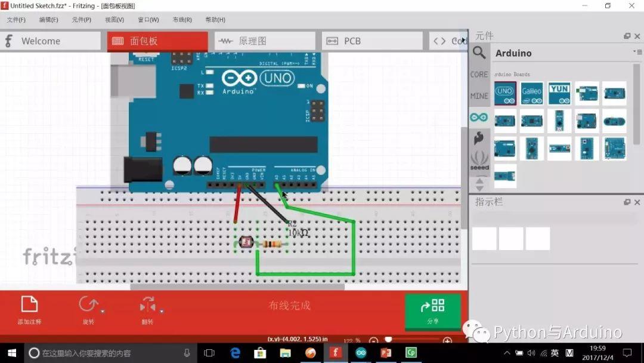Pick the Galileo board part
This screenshot has width=644, height=363.
[532, 93]
